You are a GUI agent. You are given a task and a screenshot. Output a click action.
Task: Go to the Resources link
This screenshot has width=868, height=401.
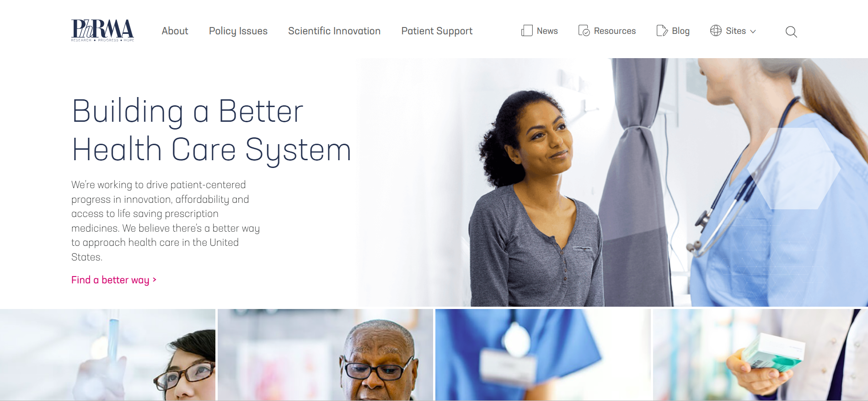coord(615,31)
